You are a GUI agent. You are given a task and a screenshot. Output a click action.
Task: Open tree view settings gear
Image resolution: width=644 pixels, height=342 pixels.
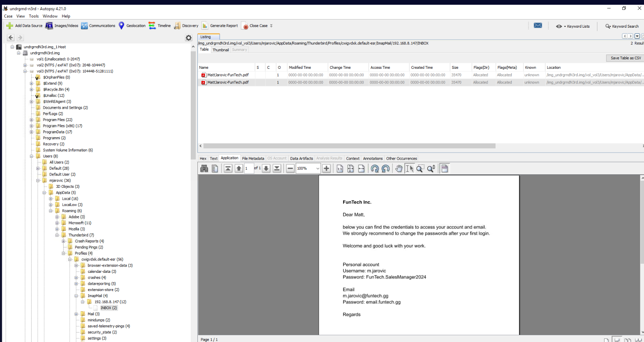click(189, 38)
